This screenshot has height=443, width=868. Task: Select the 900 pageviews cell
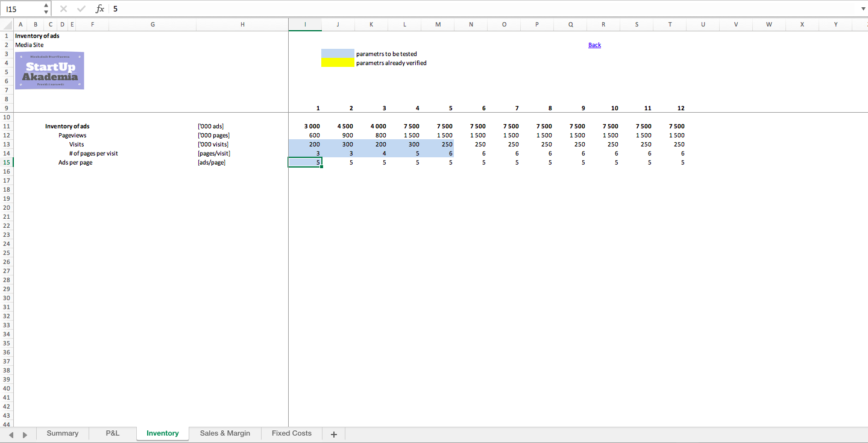point(338,136)
